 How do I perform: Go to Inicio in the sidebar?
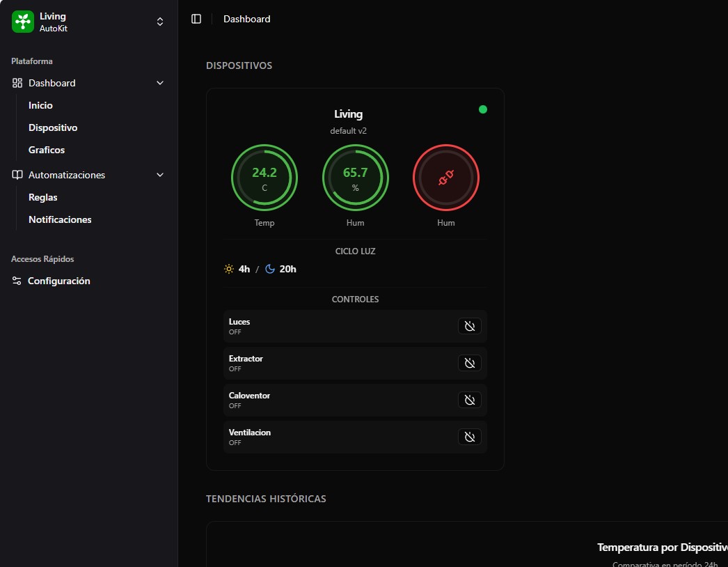40,105
